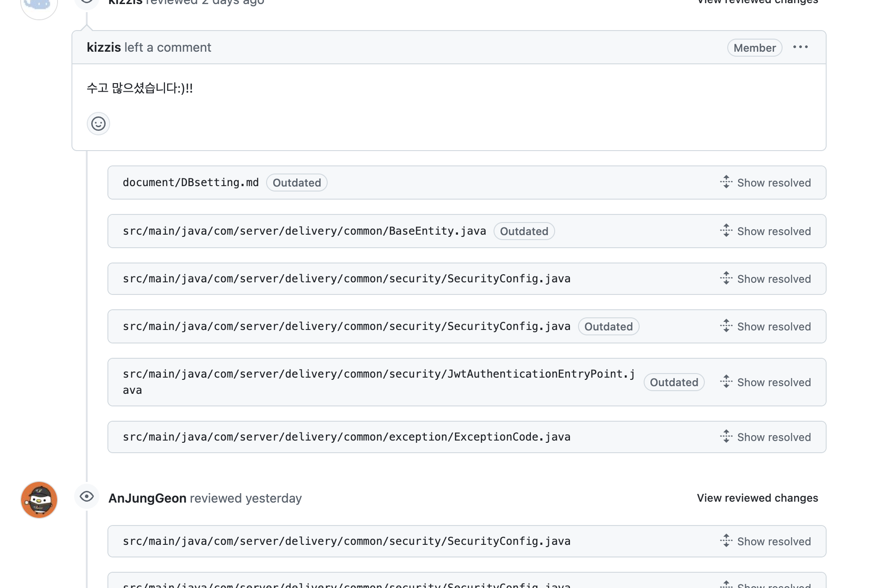This screenshot has height=588, width=881.
Task: Open the three-dot comment options menu
Action: 800,47
